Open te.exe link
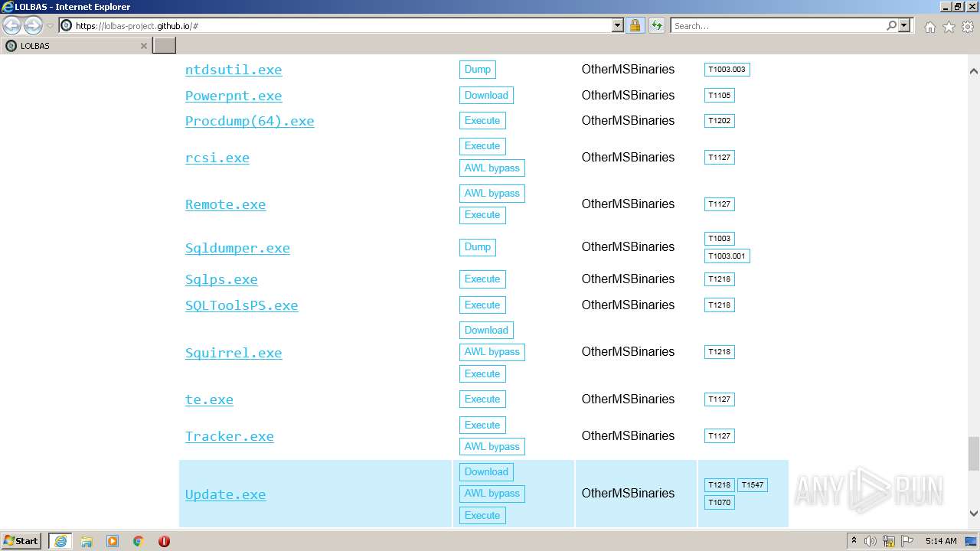Screen dimensions: 980x551 (209, 399)
